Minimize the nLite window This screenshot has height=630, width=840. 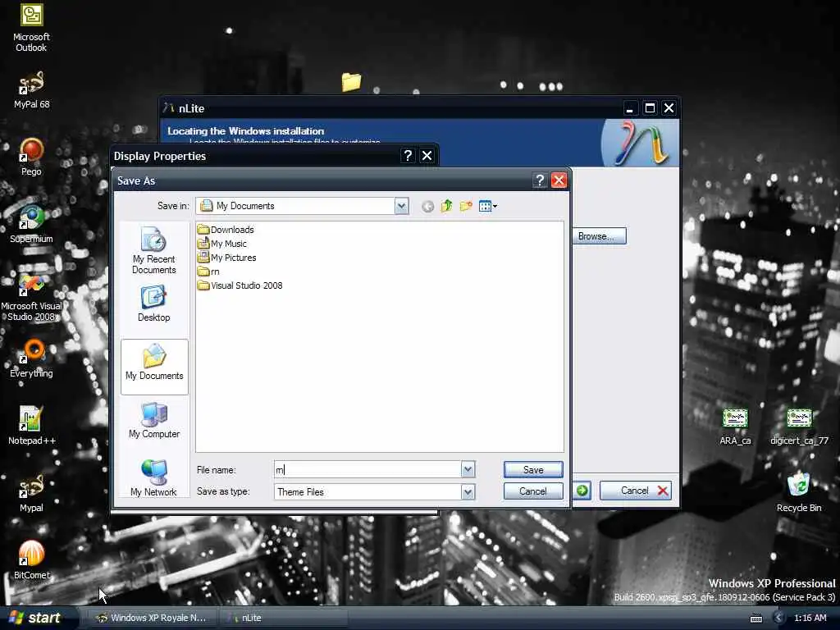(x=630, y=108)
